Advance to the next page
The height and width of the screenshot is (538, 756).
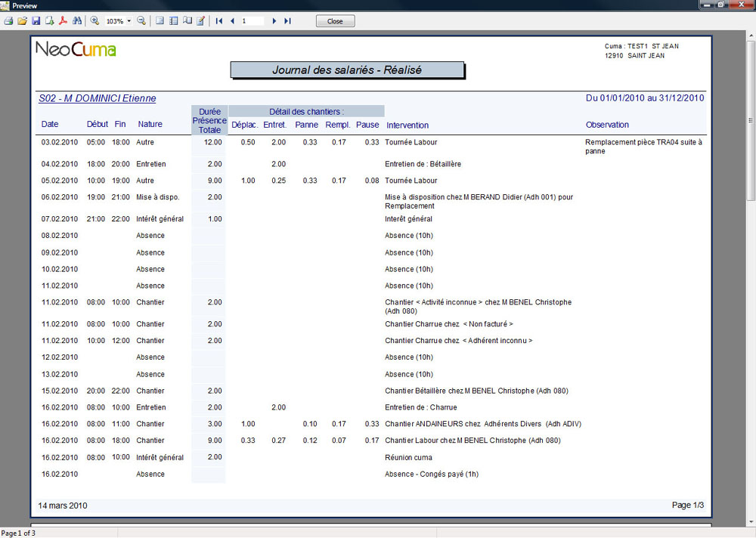tap(274, 21)
